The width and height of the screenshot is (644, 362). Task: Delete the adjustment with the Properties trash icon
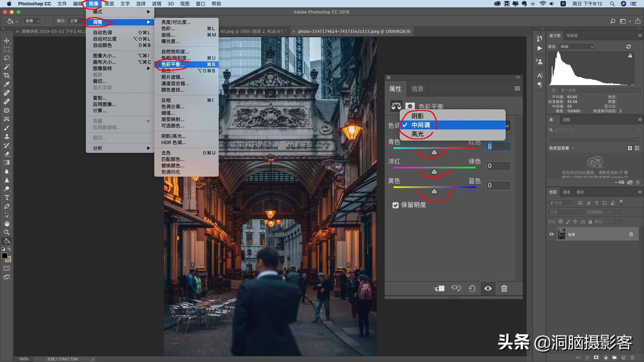(x=504, y=289)
